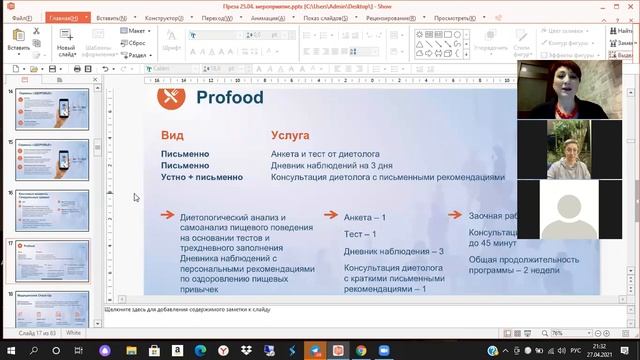Select slide 16 thumbnail
The image size is (640, 360).
click(x=52, y=211)
